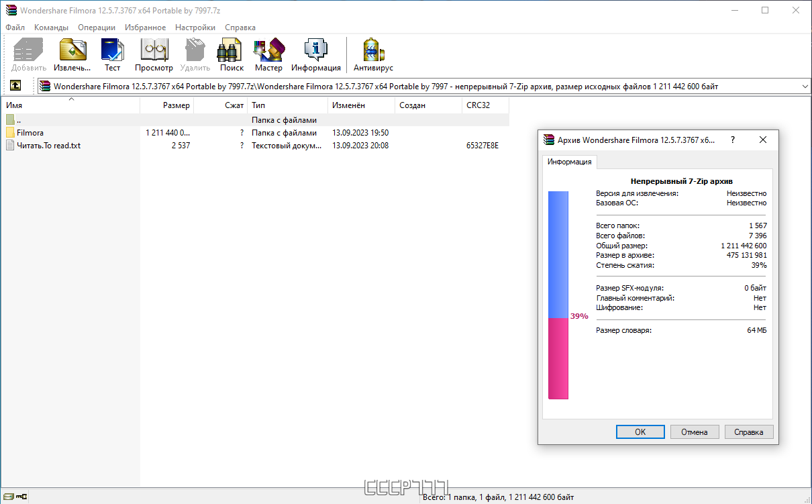
Task: Click the drive icon in status bar
Action: [x=8, y=497]
